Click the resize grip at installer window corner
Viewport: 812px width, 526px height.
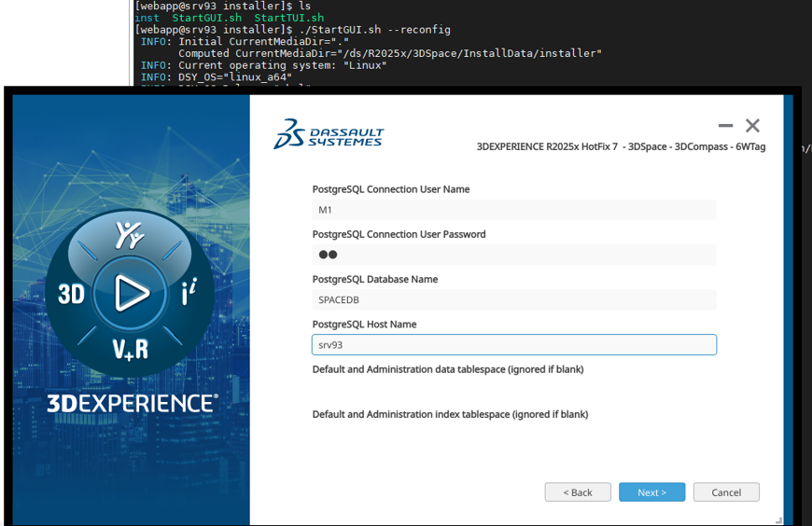pos(778,520)
